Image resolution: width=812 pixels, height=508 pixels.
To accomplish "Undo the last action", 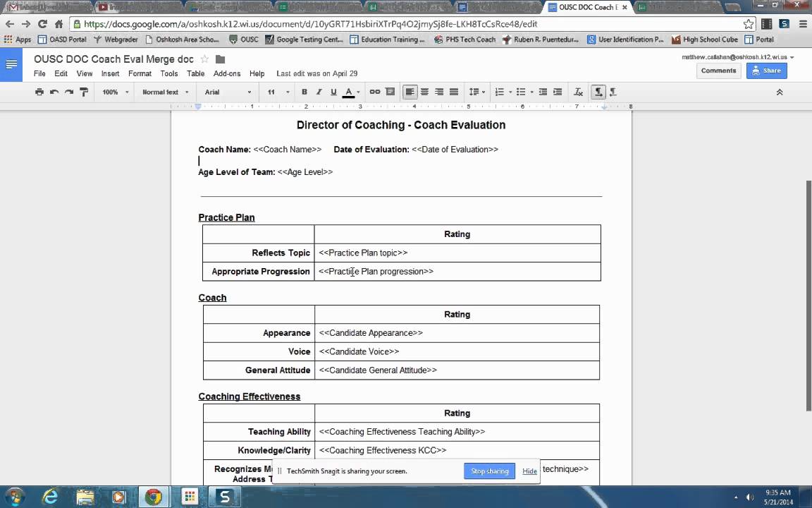I will [x=54, y=92].
